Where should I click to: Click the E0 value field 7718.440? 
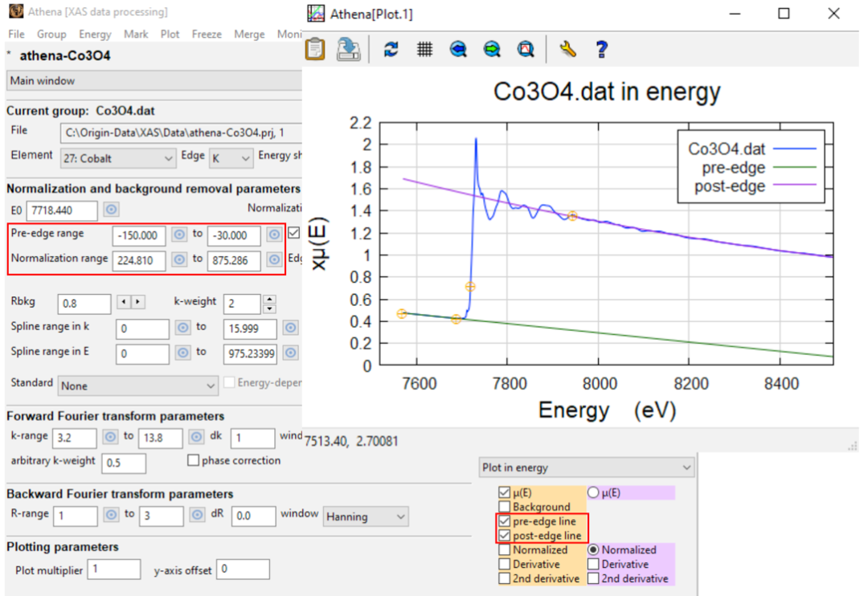(61, 210)
